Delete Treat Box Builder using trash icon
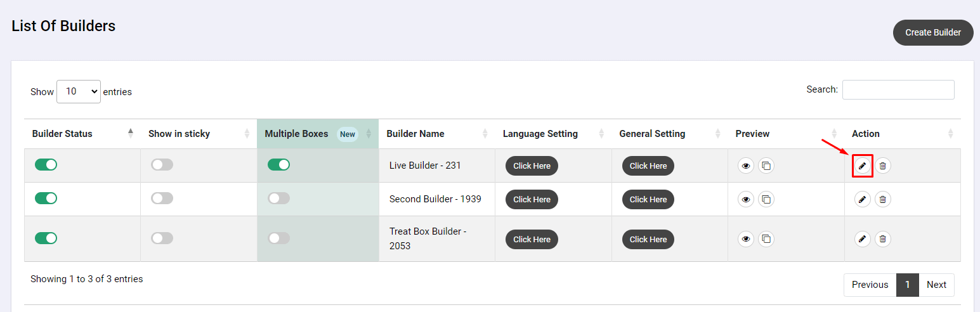The image size is (980, 312). click(882, 239)
